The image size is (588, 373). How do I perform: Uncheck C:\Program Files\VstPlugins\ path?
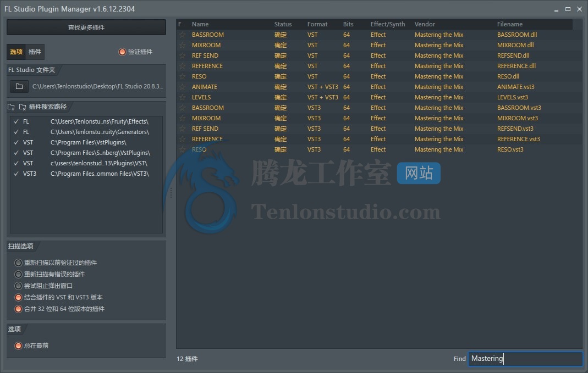(16, 142)
